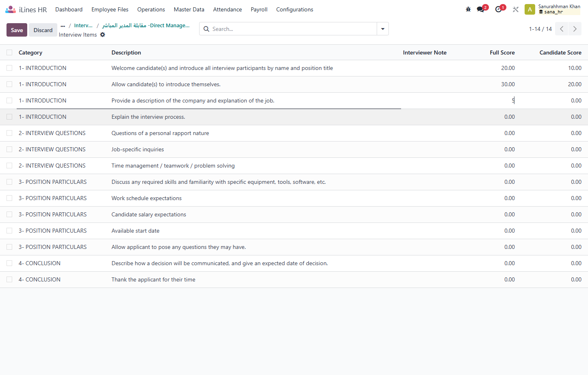The height and width of the screenshot is (375, 588).
Task: Save the record
Action: point(17,30)
